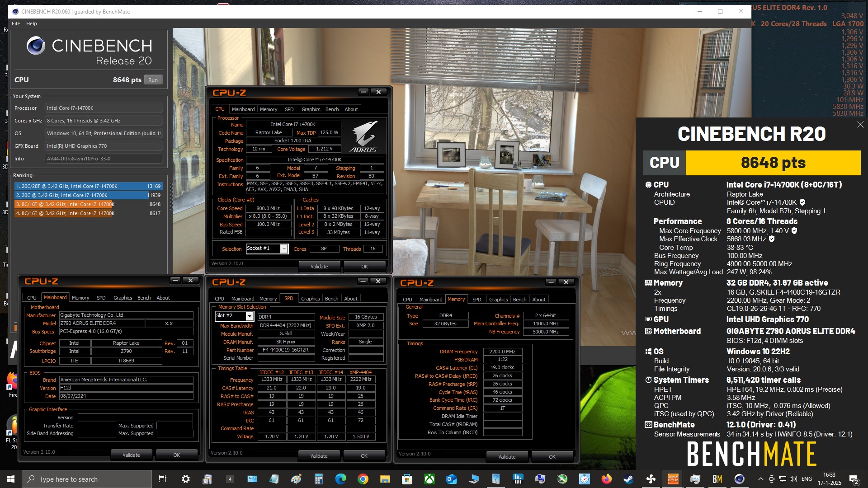Select ranking entry 20C/28T with 13169 score
Image resolution: width=868 pixels, height=488 pixels.
tap(88, 186)
